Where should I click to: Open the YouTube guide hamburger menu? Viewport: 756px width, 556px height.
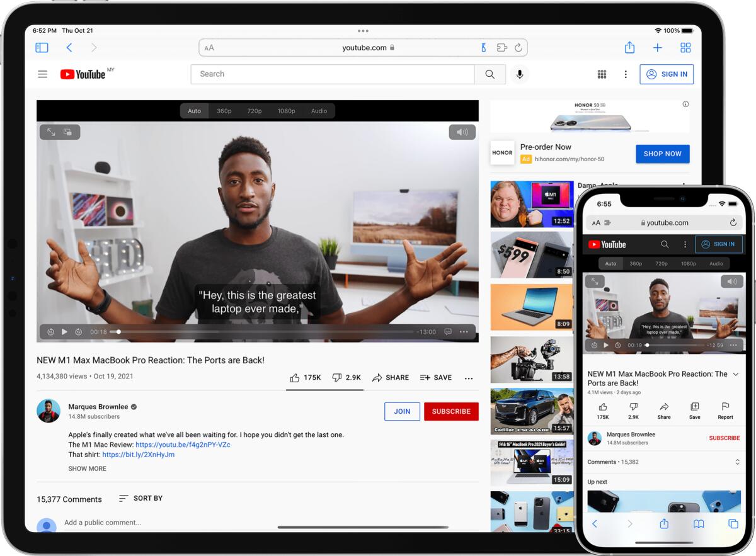click(42, 74)
